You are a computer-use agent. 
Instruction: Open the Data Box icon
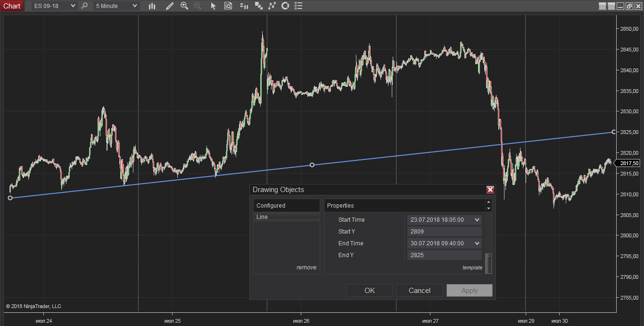[228, 6]
